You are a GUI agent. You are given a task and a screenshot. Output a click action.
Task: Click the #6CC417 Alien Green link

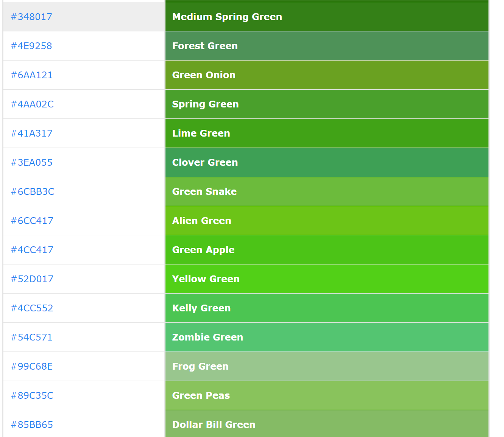(32, 221)
